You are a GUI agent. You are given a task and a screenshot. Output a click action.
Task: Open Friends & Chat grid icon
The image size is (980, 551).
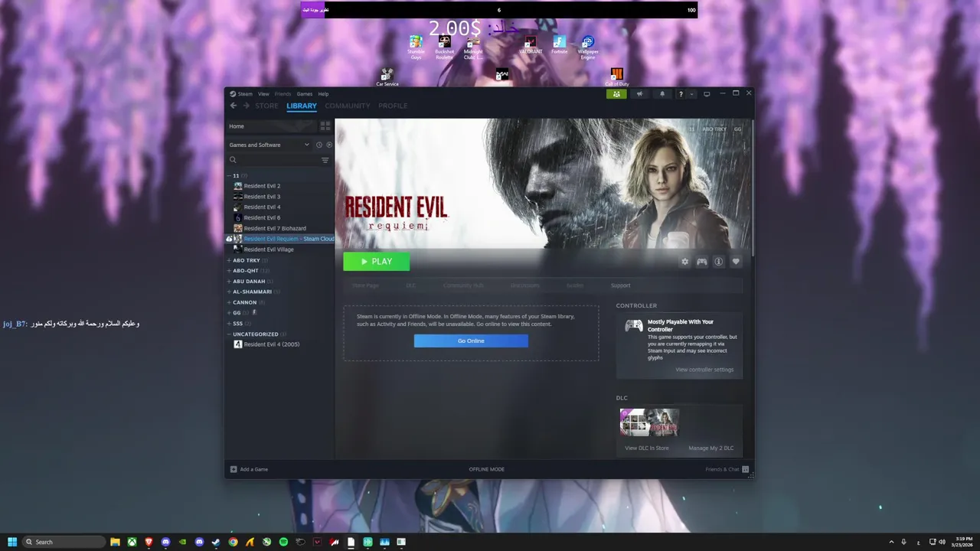pos(745,469)
